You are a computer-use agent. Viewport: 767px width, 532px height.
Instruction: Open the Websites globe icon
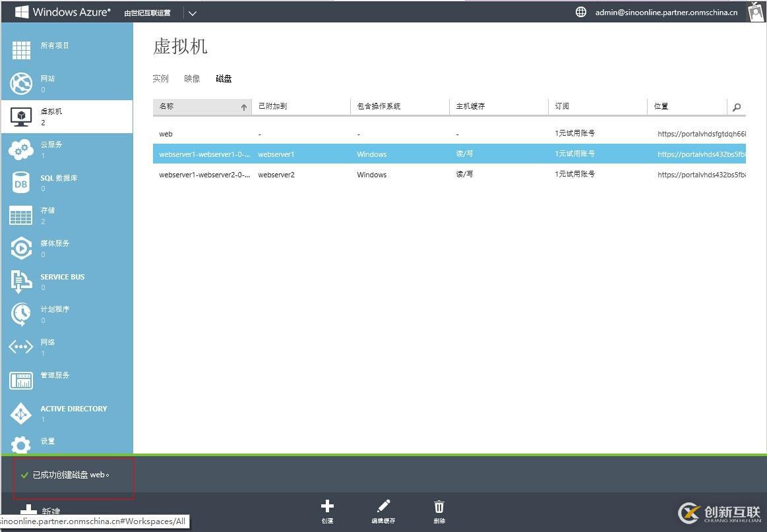click(x=21, y=83)
